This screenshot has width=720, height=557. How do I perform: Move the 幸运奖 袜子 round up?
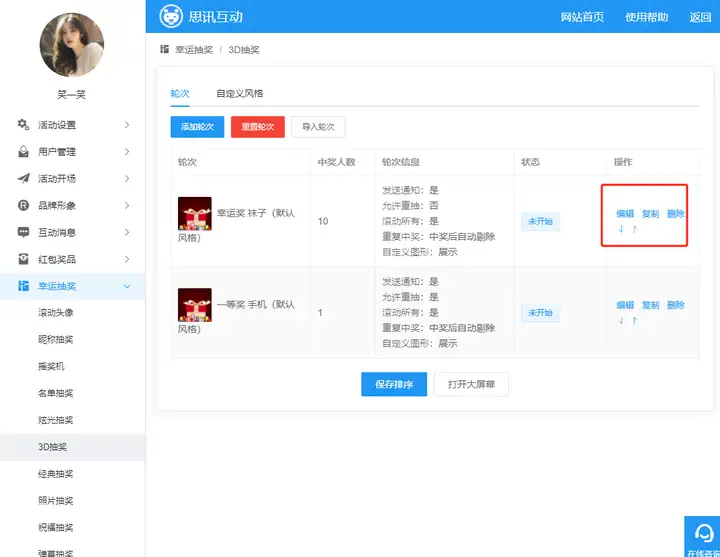point(635,229)
